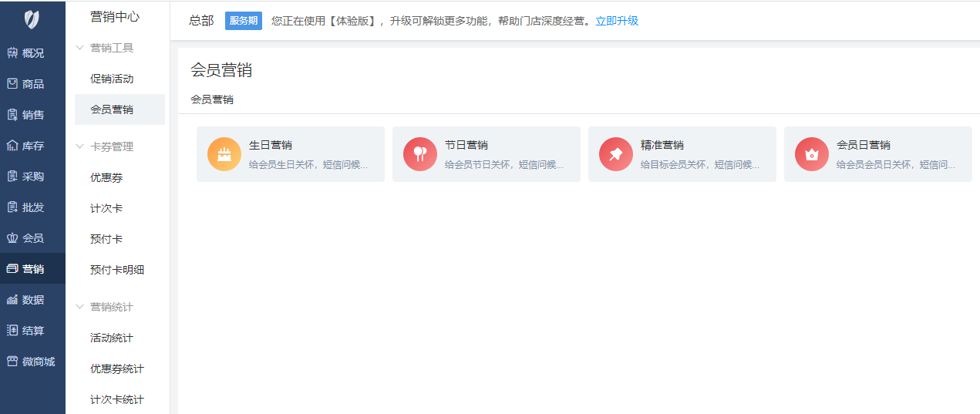Open the 数据 chart icon
Image resolution: width=980 pixels, height=414 pixels.
[12, 300]
